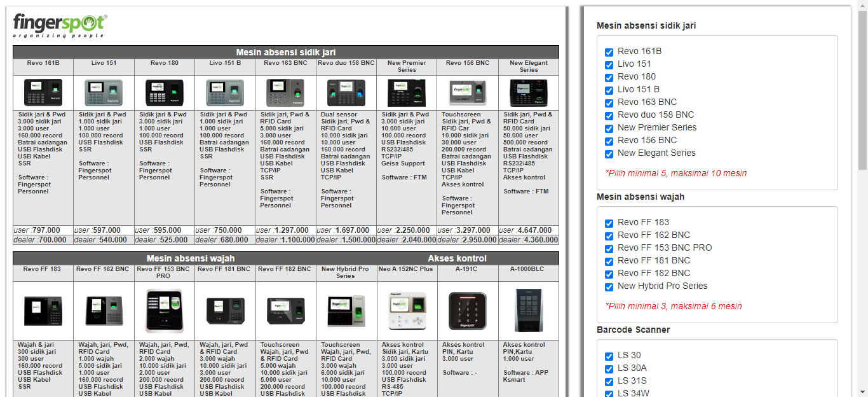Toggle the New Premier Series checkbox
This screenshot has width=868, height=397.
click(x=609, y=129)
